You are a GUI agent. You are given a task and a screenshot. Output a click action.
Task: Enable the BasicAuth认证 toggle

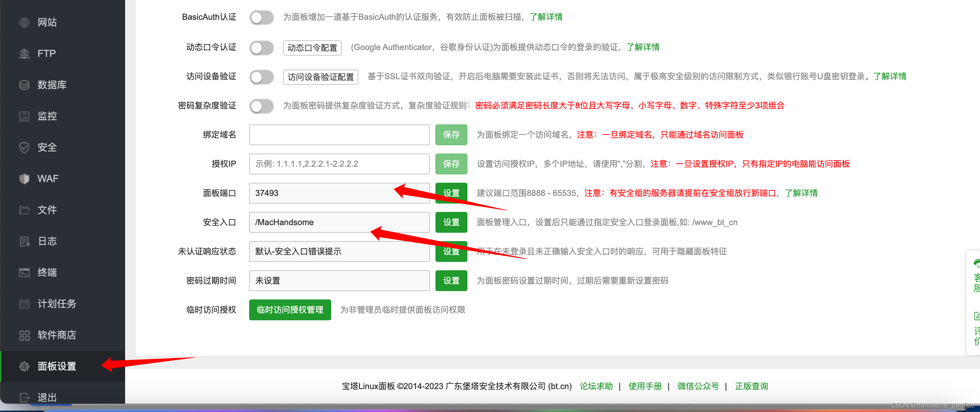261,17
